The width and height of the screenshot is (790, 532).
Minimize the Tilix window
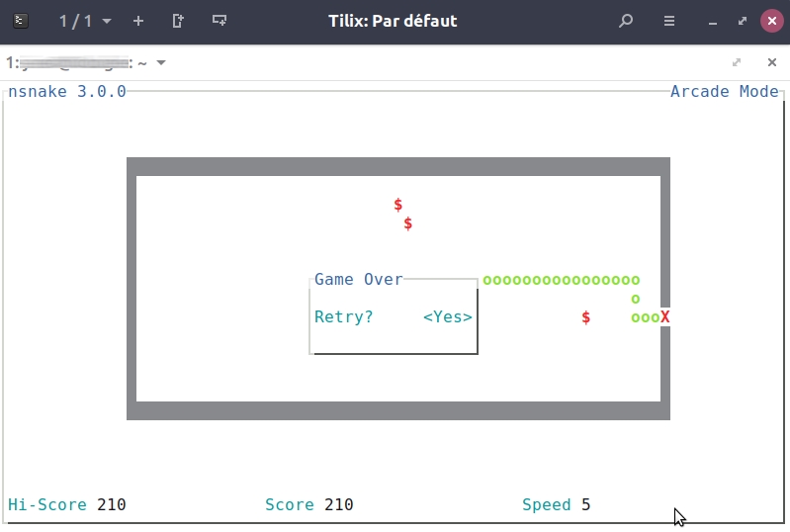tap(713, 21)
